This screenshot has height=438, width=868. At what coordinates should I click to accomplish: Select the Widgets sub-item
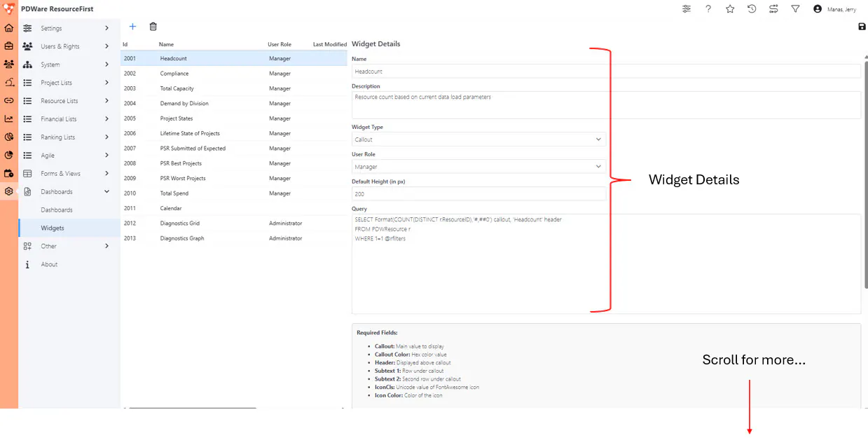coord(69,228)
